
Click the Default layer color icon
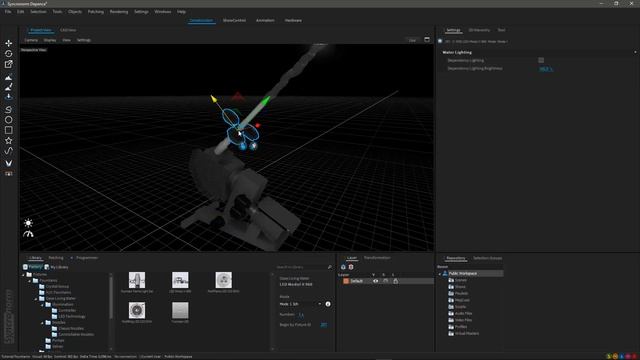click(346, 281)
